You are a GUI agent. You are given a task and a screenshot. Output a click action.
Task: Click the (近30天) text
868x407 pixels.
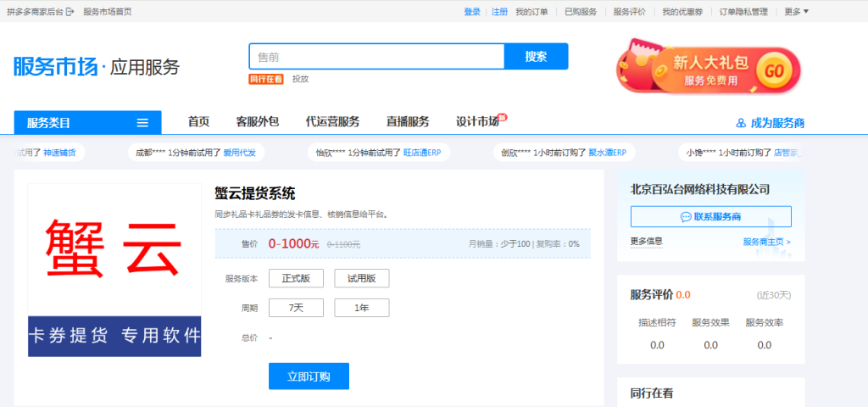(x=774, y=296)
